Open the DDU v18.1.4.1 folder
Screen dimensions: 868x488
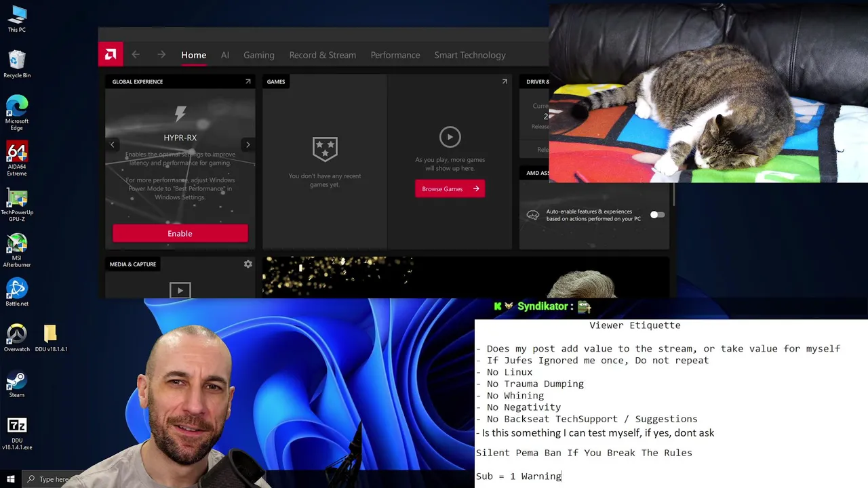click(51, 338)
